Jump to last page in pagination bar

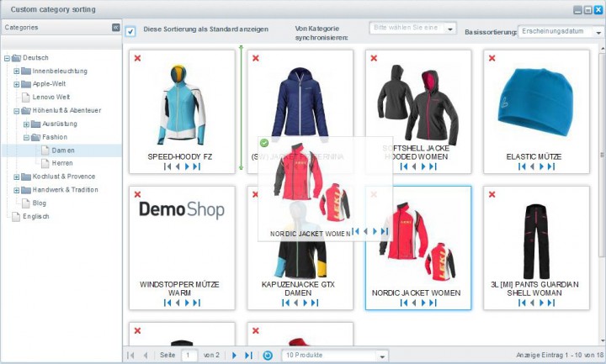(x=248, y=355)
